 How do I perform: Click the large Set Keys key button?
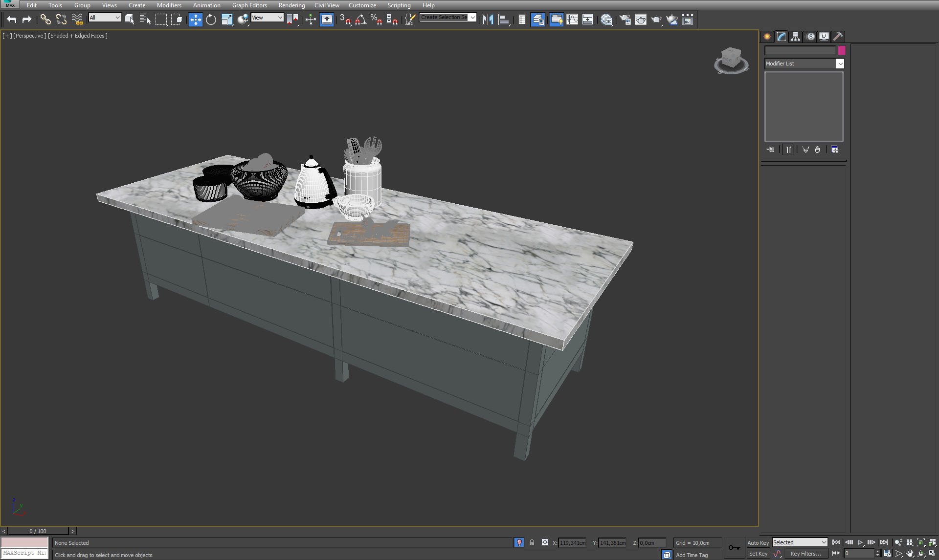tap(734, 548)
